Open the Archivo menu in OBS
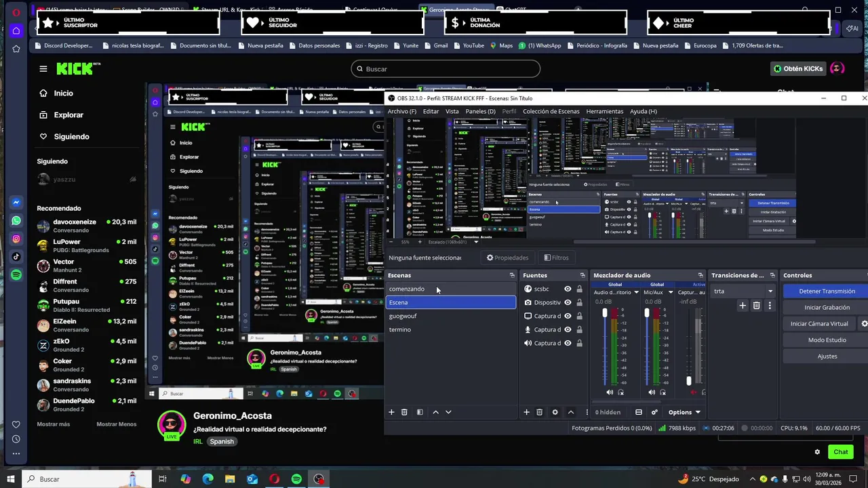This screenshot has width=868, height=488. tap(402, 111)
